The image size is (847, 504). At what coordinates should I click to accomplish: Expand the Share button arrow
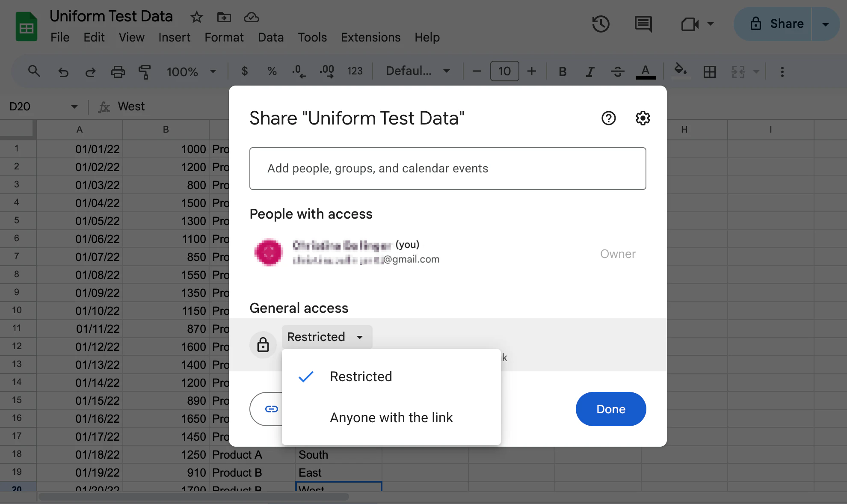(x=826, y=24)
